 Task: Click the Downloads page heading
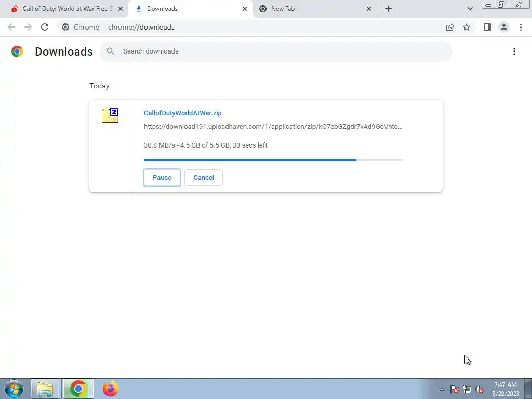click(x=64, y=51)
